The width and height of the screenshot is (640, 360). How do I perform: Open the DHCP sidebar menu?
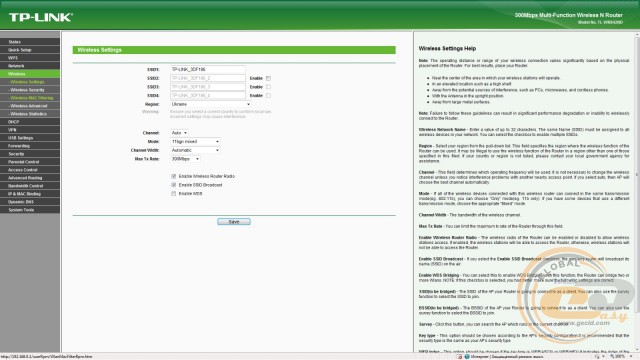point(30,122)
